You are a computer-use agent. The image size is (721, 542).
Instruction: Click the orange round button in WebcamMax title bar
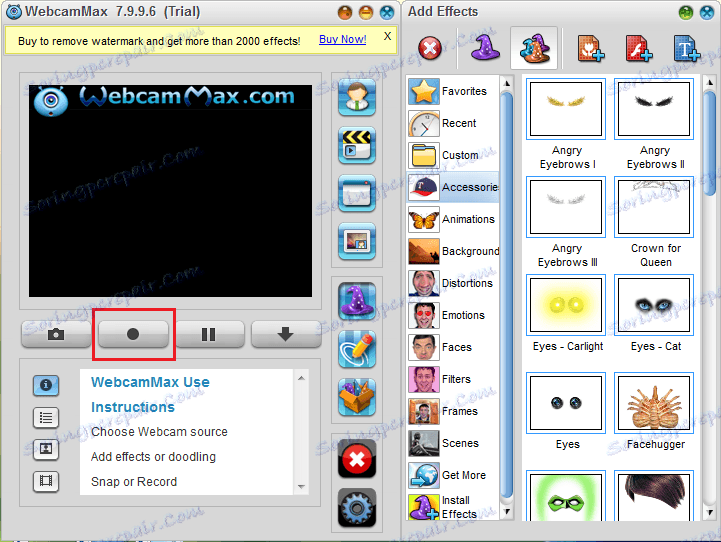(x=344, y=12)
